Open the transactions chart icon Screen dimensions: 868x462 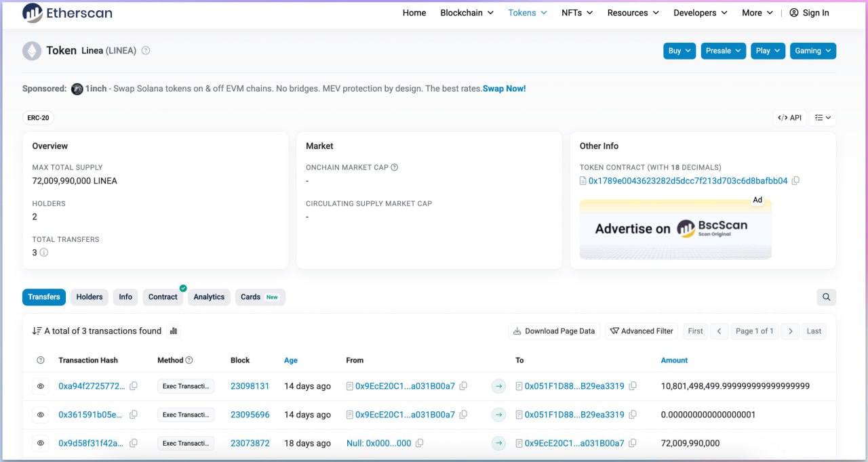pyautogui.click(x=174, y=331)
